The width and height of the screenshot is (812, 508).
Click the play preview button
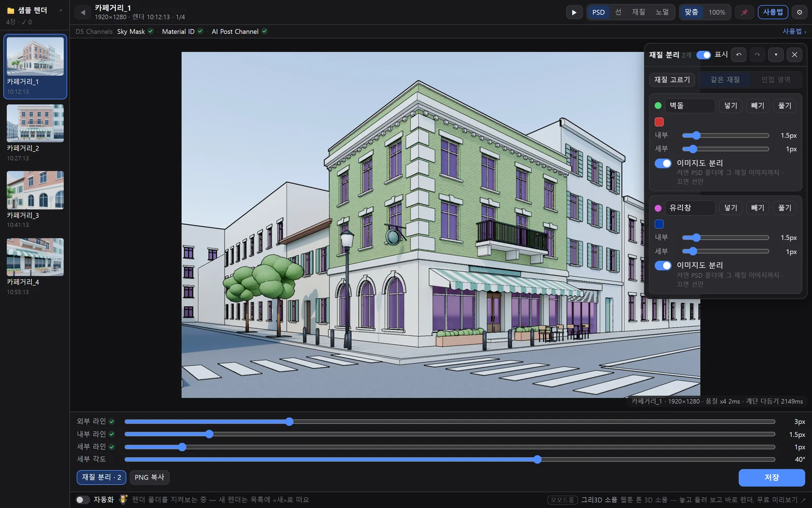574,12
